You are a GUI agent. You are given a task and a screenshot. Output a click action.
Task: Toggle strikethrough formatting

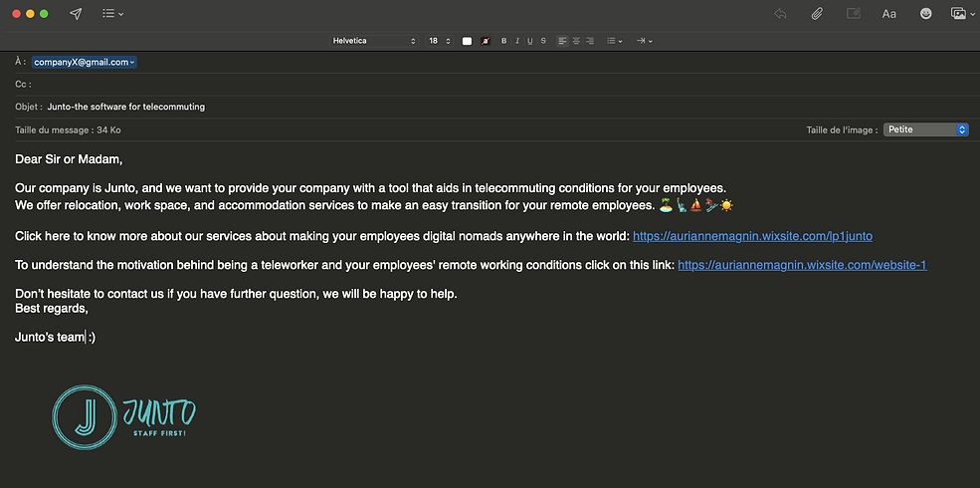(x=543, y=41)
